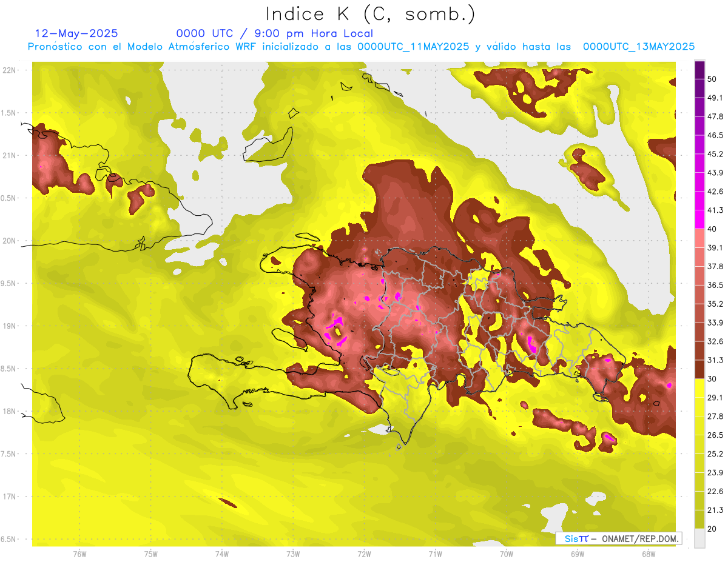Pick the dark purple swatch above 50
Viewport: 728px width, 562px height.
point(699,70)
